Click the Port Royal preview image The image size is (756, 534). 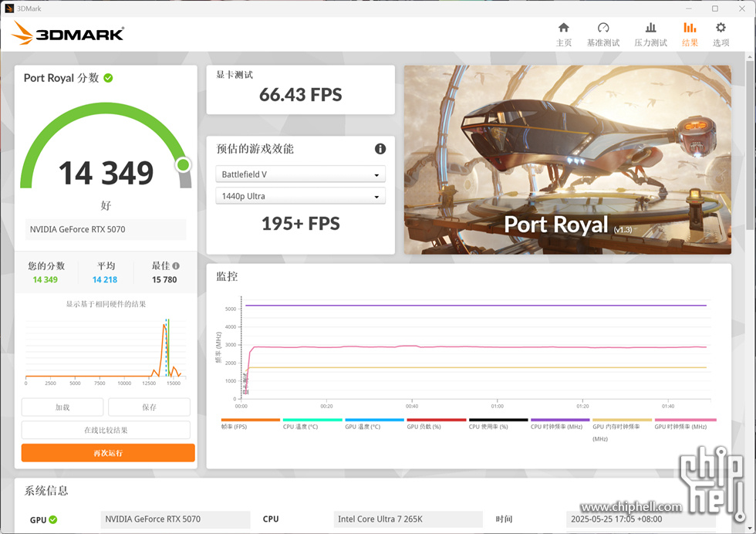(x=568, y=160)
